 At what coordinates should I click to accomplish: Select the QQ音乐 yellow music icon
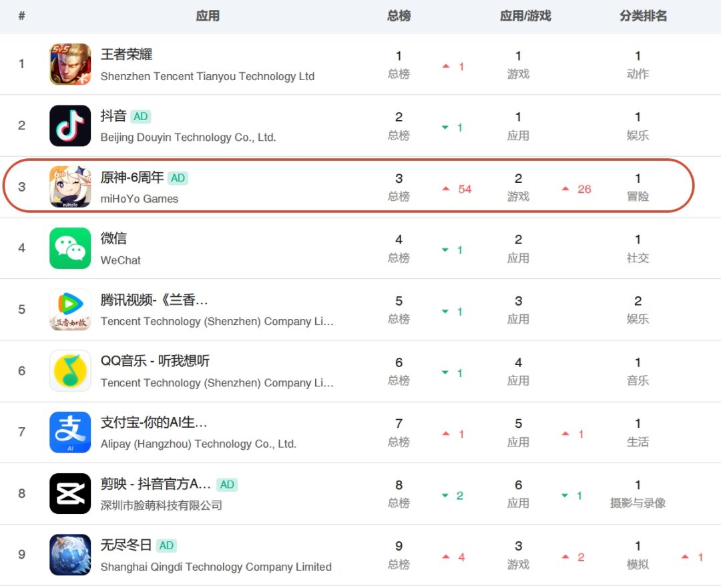tap(70, 371)
